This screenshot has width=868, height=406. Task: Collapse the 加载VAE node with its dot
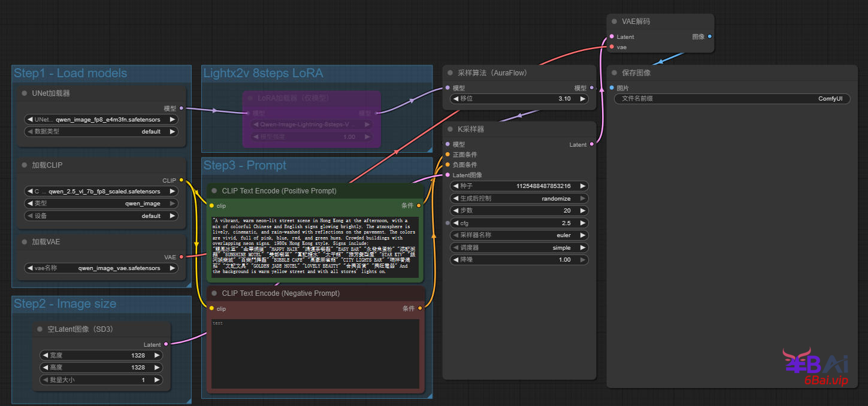pos(25,242)
